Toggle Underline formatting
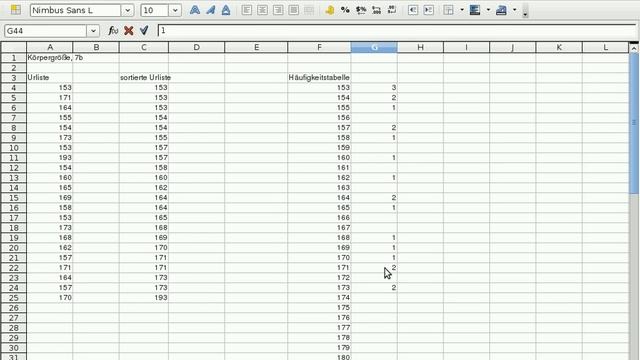 [x=226, y=10]
